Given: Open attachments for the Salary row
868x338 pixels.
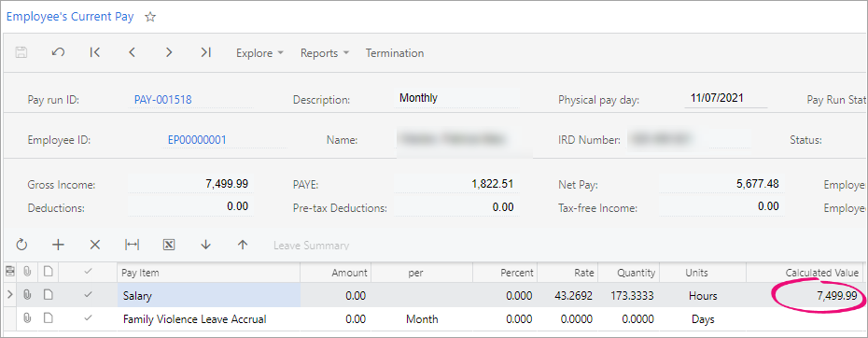Looking at the screenshot, I should [x=26, y=295].
